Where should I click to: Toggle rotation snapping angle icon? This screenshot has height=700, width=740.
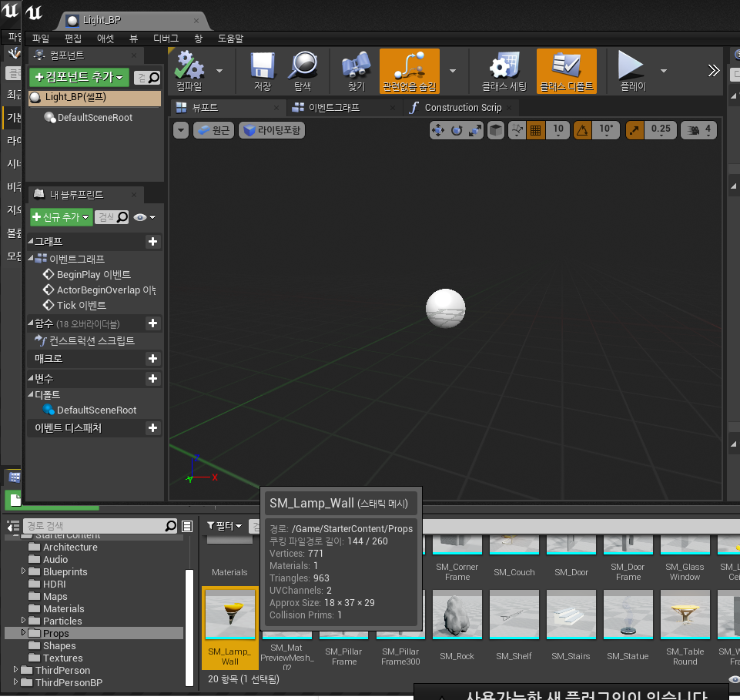582,130
